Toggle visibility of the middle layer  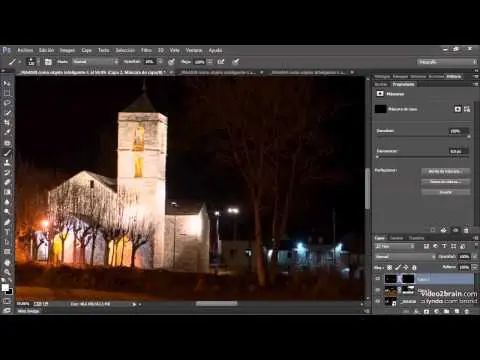coord(378,290)
